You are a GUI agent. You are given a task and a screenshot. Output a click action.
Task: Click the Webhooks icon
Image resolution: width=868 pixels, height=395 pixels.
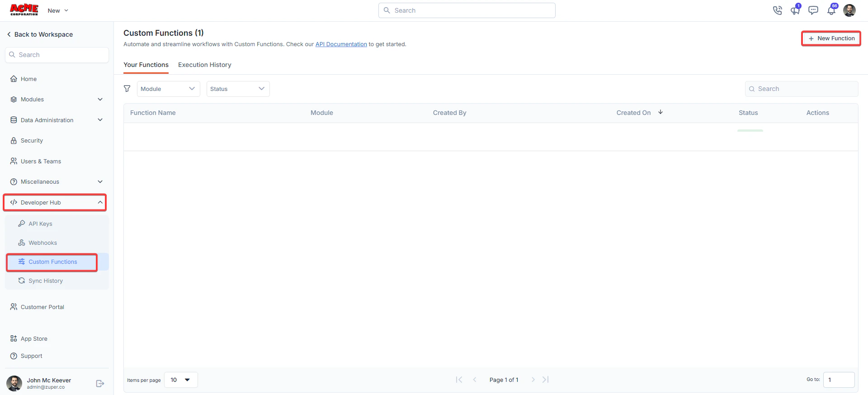point(21,243)
